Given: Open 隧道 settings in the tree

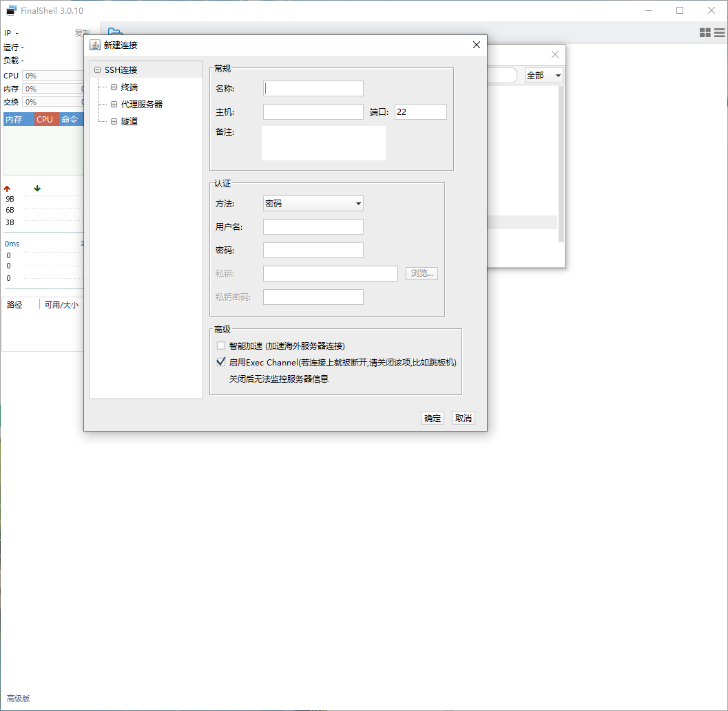Looking at the screenshot, I should coord(129,121).
